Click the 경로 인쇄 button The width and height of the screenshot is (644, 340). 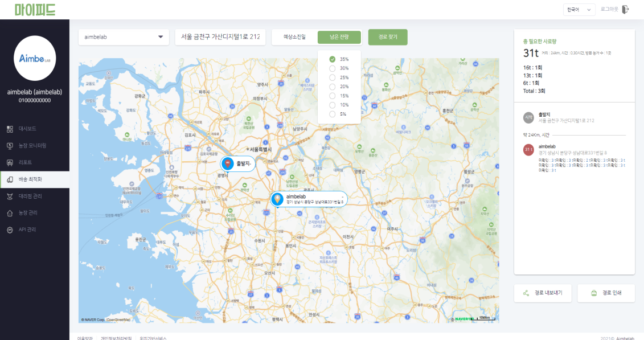[606, 293]
